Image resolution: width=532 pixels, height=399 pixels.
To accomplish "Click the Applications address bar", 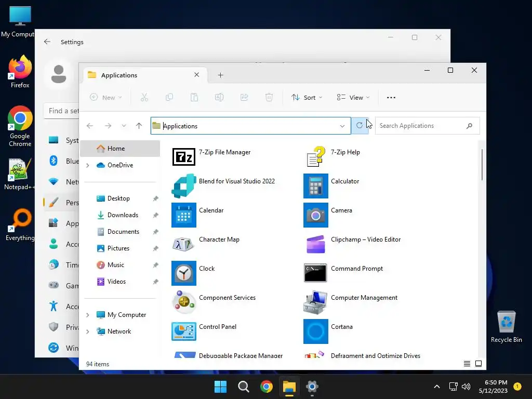I will click(x=251, y=126).
